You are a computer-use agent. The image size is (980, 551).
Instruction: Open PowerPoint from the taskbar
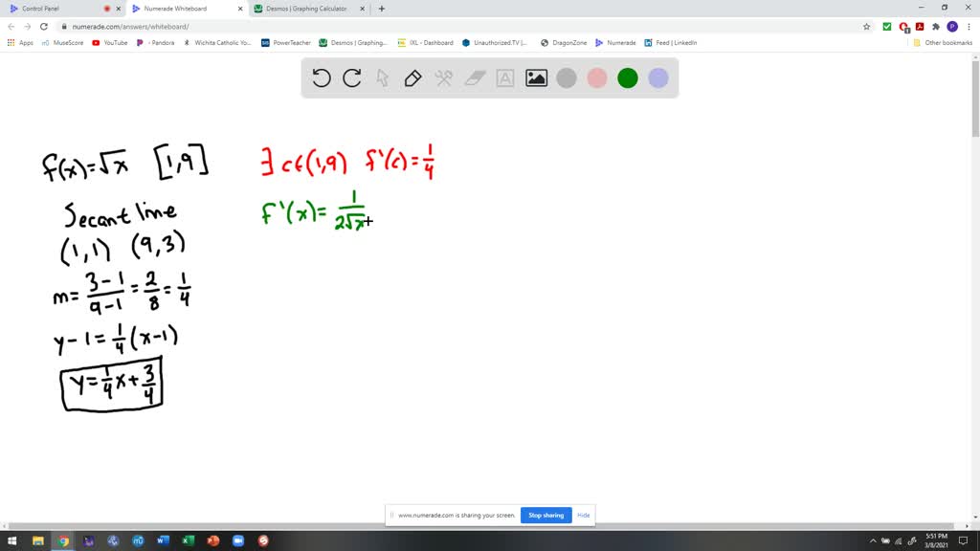(212, 541)
